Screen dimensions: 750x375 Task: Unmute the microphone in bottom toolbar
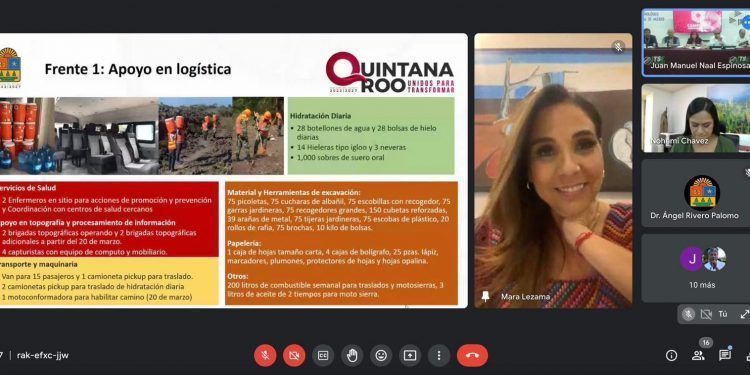click(265, 355)
